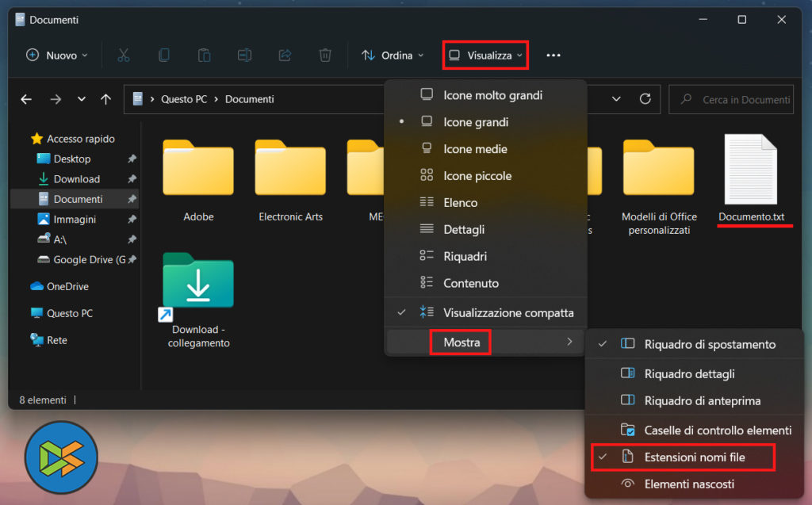
Task: Click the Share icon in toolbar
Action: [x=285, y=55]
